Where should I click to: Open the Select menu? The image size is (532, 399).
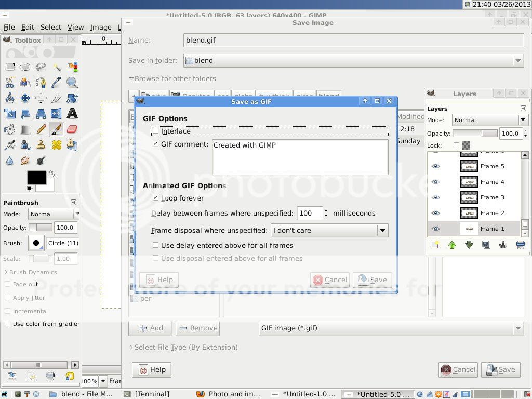click(51, 27)
